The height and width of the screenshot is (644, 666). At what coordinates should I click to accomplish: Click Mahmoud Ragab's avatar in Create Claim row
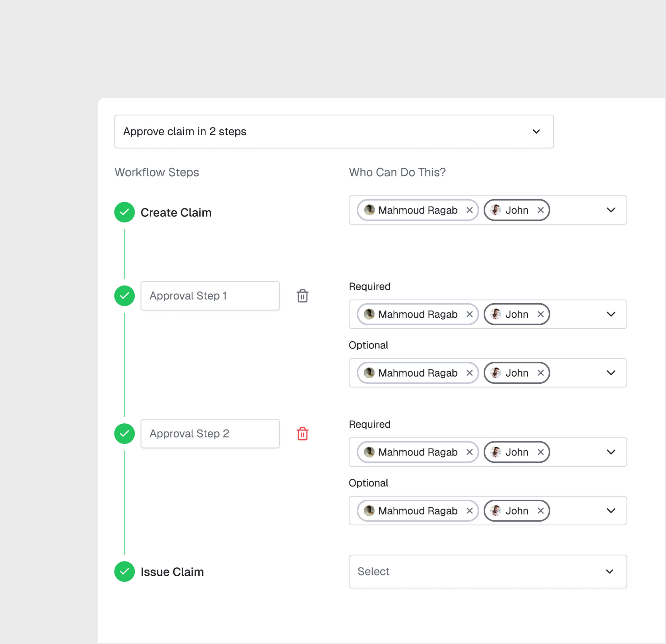(369, 210)
